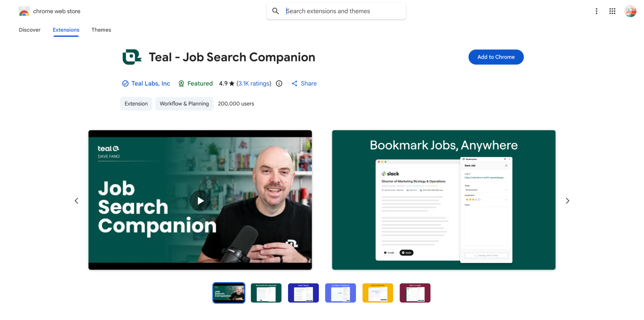Click the Teal extension logo icon
Image resolution: width=644 pixels, height=320 pixels.
tap(132, 57)
